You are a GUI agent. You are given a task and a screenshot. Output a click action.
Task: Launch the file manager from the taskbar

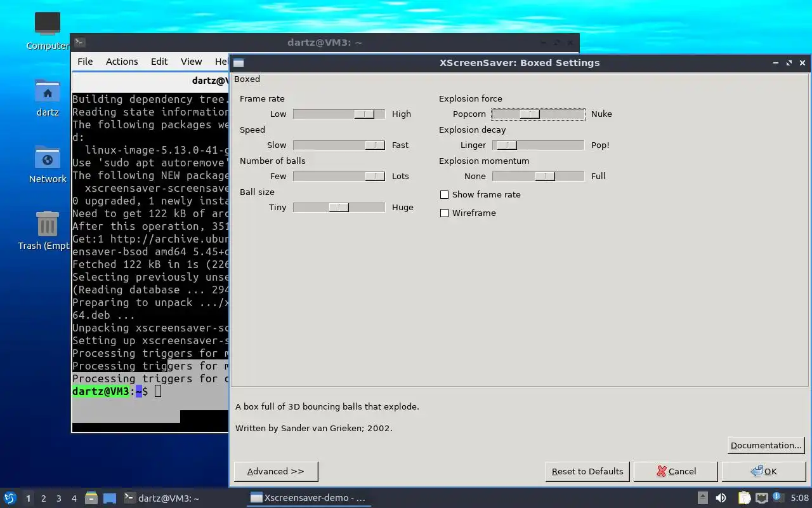click(91, 498)
